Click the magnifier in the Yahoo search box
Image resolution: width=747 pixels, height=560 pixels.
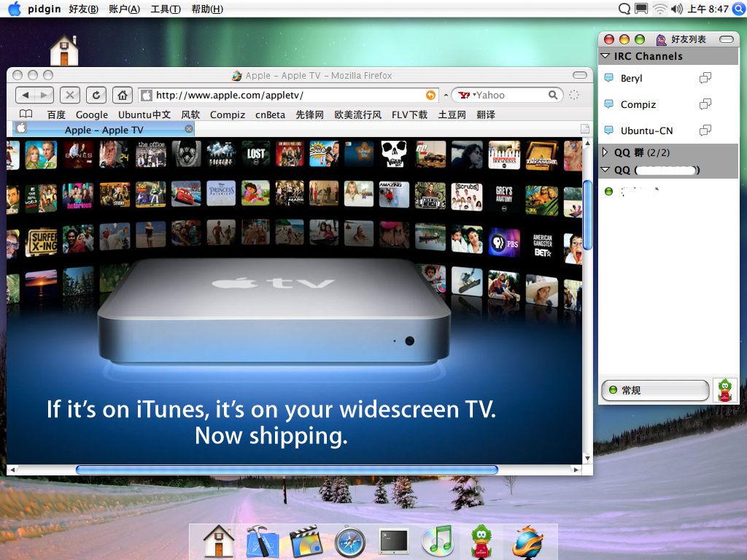pos(553,96)
